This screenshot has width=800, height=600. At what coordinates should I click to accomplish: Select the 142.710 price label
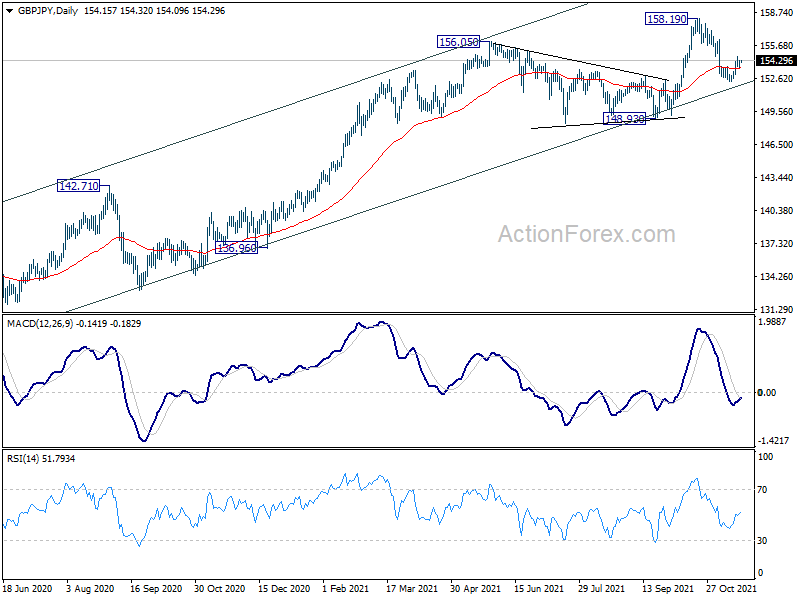click(x=79, y=186)
